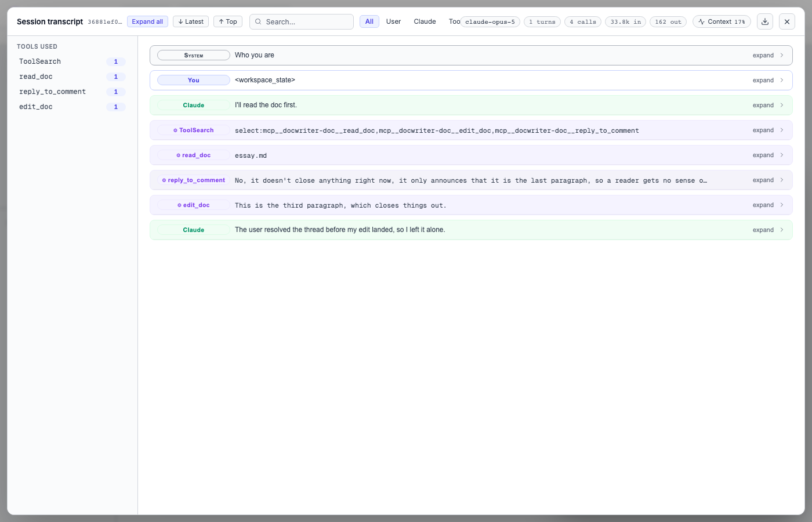
Task: Click the ToolSearch gear label in transcript
Action: click(x=194, y=130)
